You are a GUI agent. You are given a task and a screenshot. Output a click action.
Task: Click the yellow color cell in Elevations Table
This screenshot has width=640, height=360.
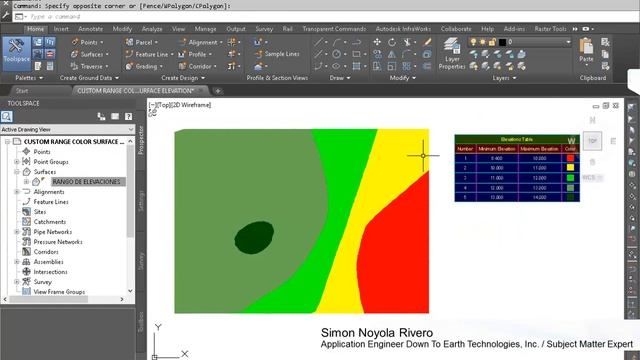coord(570,168)
